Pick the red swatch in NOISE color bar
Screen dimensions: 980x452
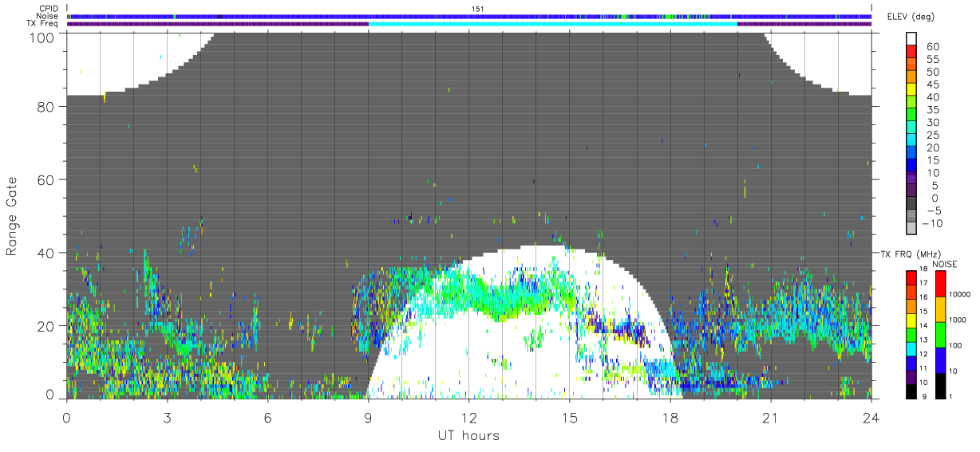tap(940, 284)
